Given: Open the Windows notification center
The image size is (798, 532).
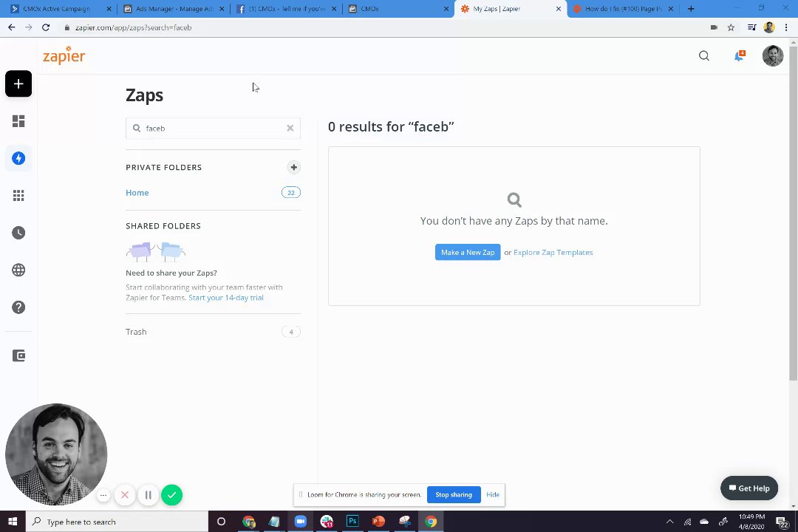Looking at the screenshot, I should 782,522.
